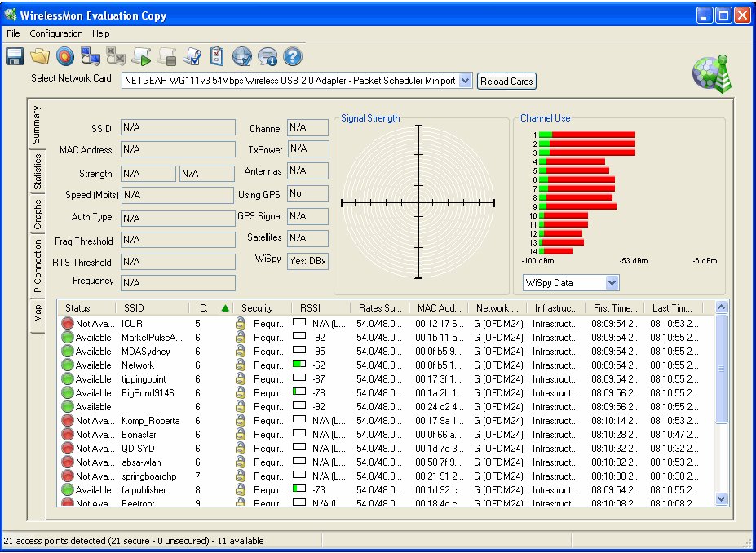Click the scroll with blue checkmark icon
The height and width of the screenshot is (553, 756).
(192, 57)
